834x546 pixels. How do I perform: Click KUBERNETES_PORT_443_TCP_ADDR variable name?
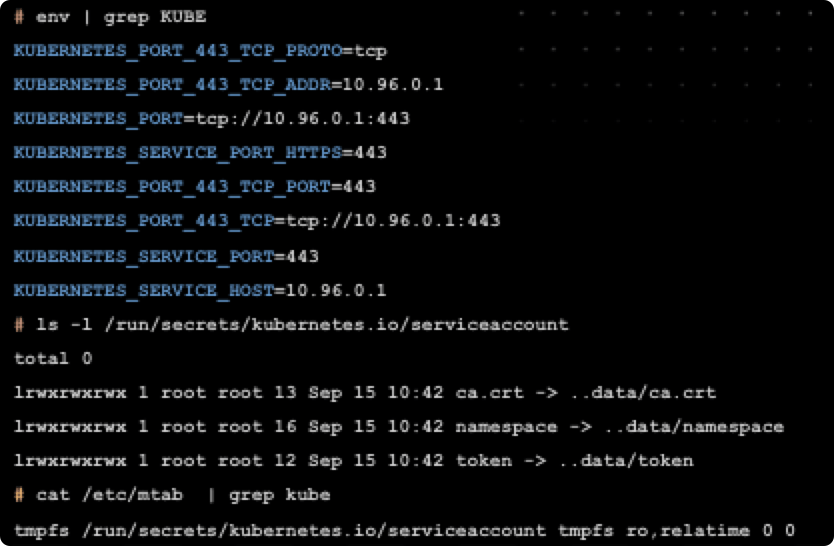click(x=172, y=84)
